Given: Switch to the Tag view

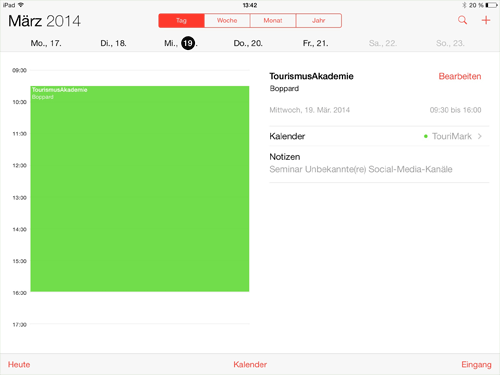Looking at the screenshot, I should (x=181, y=20).
